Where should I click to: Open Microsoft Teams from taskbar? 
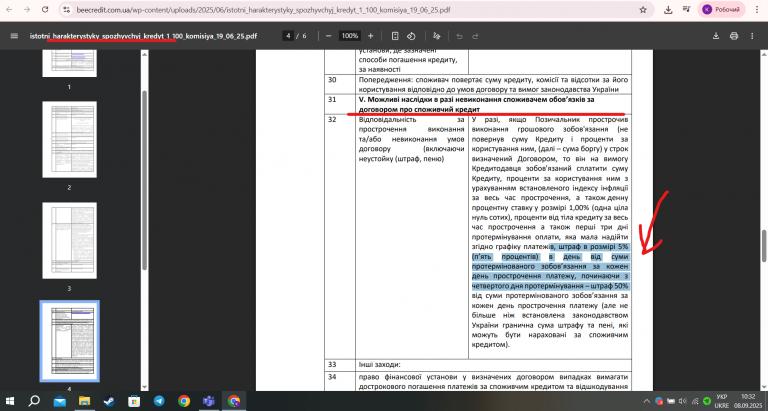pyautogui.click(x=209, y=401)
